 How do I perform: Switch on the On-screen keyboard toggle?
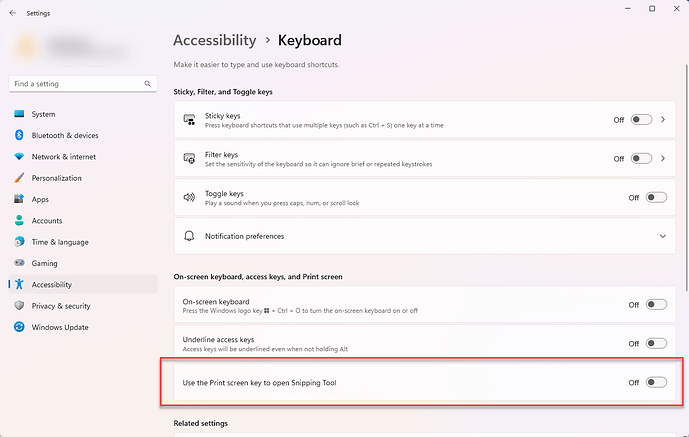(655, 305)
